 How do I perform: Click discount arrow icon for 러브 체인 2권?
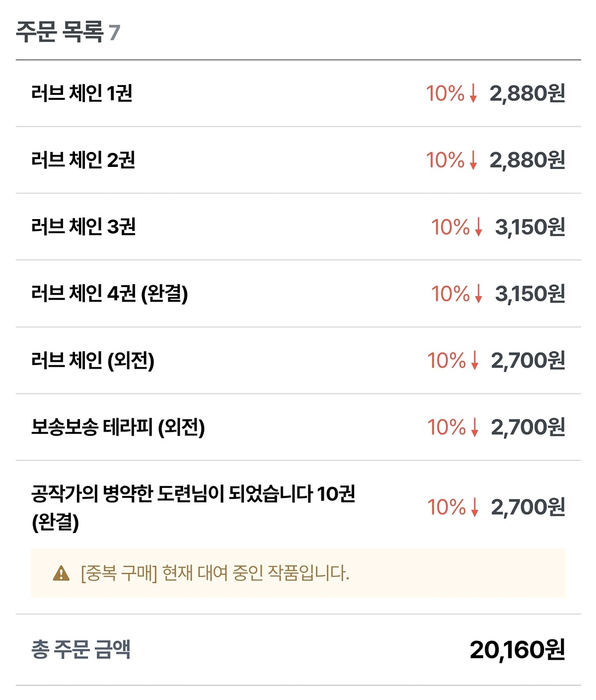[x=473, y=160]
